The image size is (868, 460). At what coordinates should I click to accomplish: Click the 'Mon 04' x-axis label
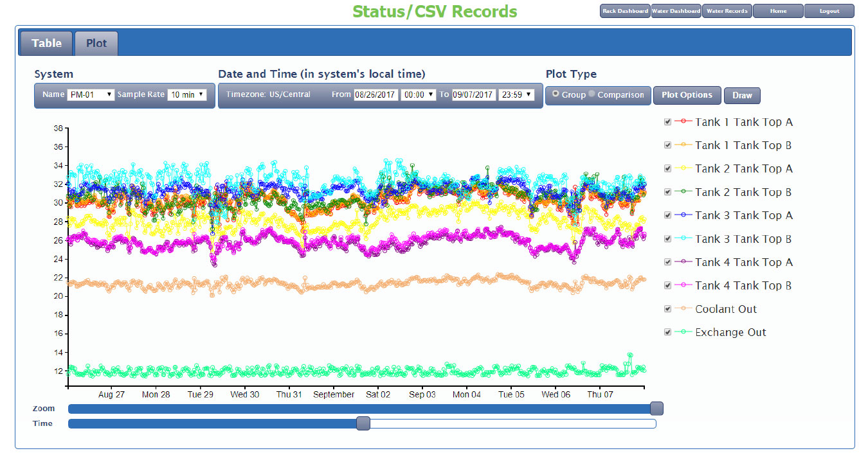tap(466, 394)
